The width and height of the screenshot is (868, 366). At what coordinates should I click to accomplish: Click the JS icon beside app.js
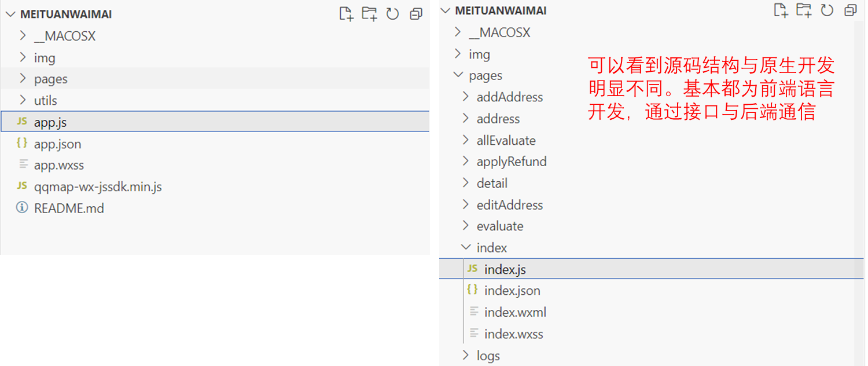(22, 122)
